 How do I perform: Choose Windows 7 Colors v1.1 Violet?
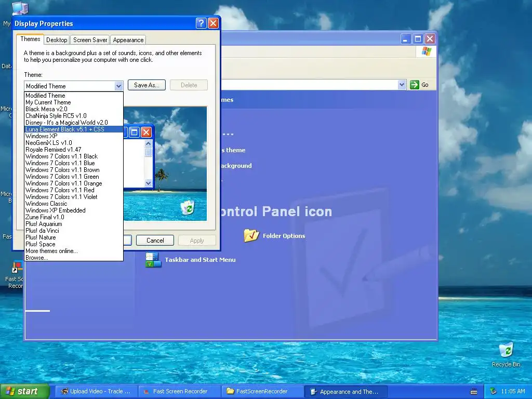(74, 197)
